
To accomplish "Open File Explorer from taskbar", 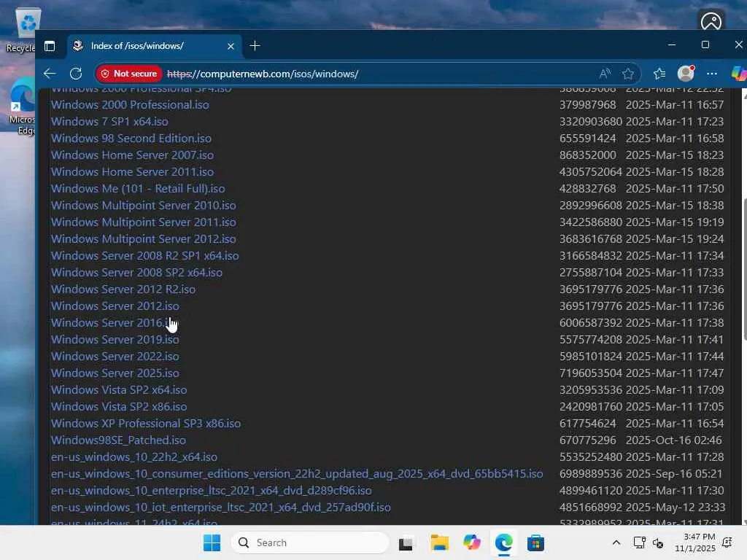I will 439,542.
